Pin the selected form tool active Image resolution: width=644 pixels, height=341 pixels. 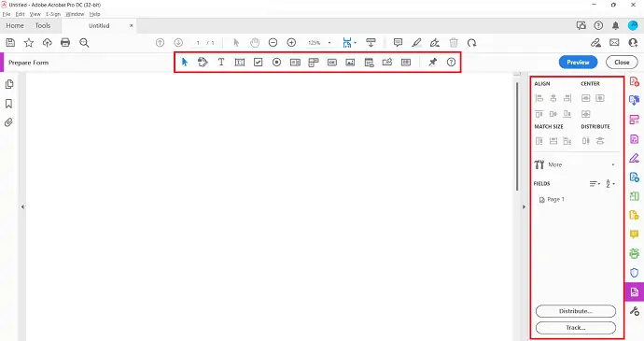click(x=433, y=62)
